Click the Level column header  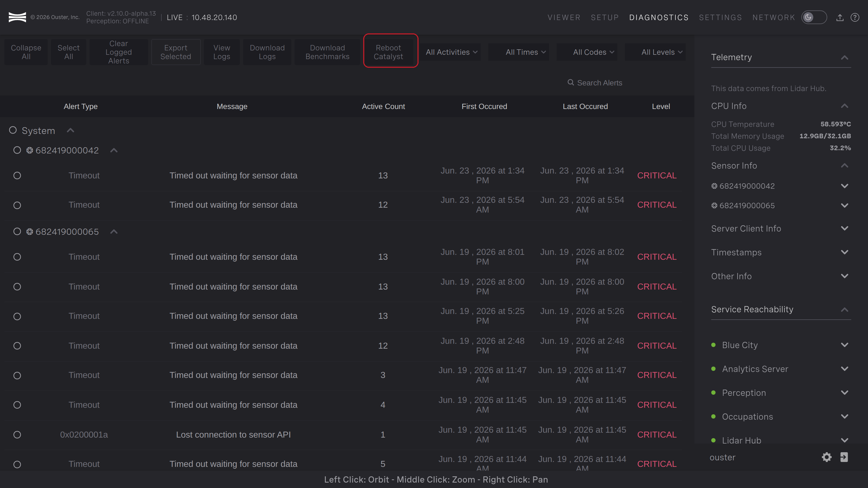point(661,107)
